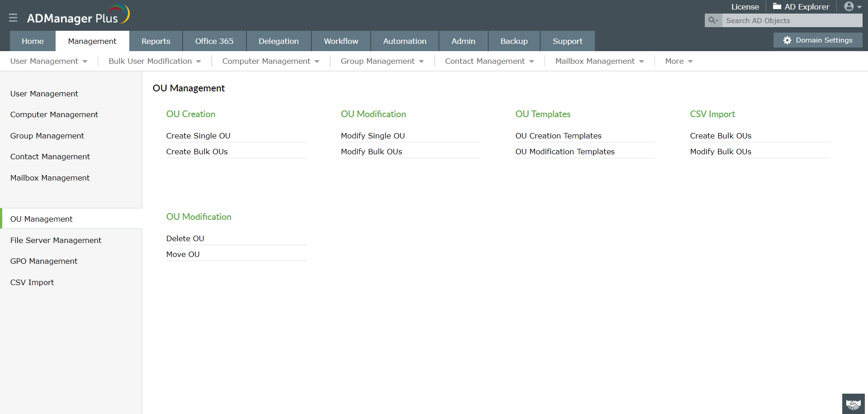Select Computer Management in the sidebar
868x414 pixels.
(x=54, y=114)
